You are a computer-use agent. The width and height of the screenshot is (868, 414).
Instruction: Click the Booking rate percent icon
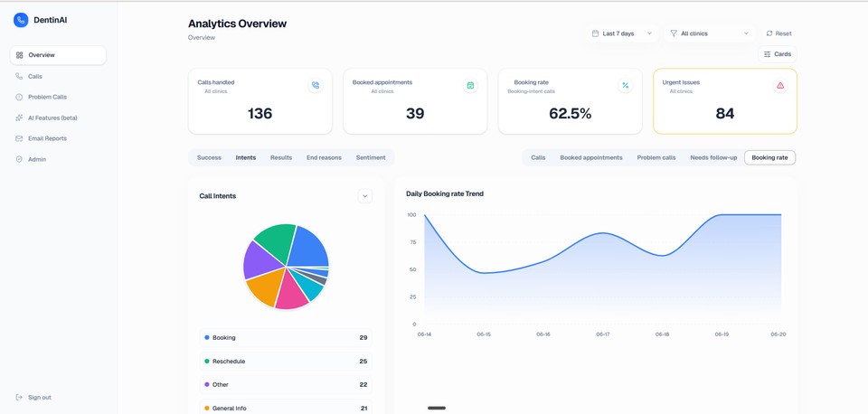pyautogui.click(x=626, y=85)
